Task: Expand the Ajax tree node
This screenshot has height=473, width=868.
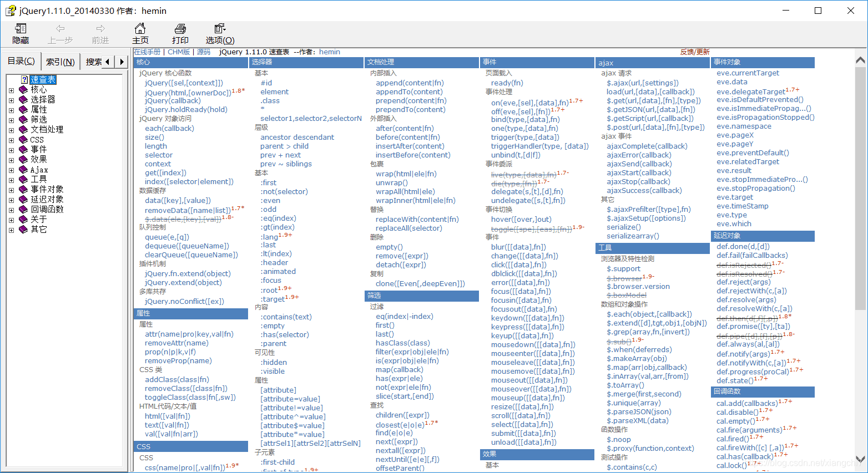Action: (11, 170)
